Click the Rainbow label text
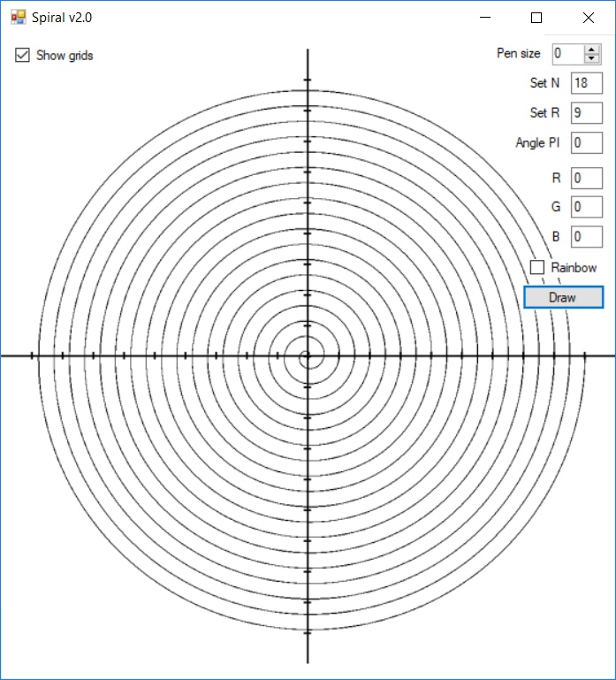The width and height of the screenshot is (616, 680). (574, 268)
